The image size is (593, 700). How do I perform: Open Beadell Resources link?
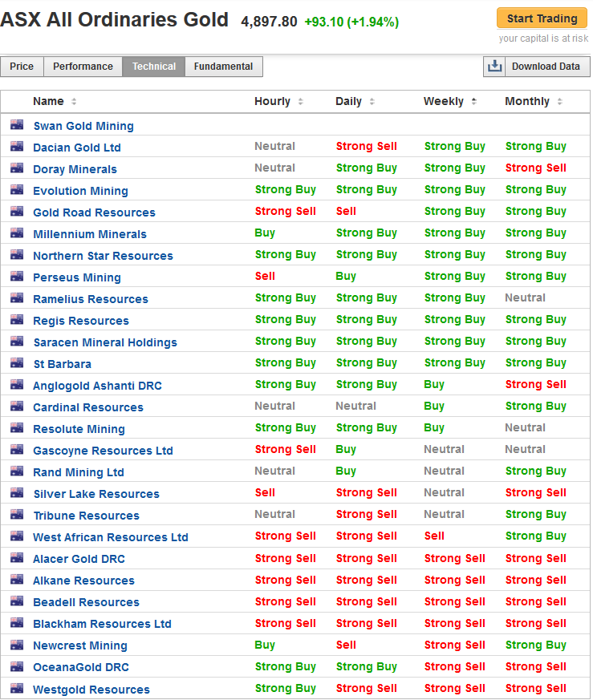click(x=86, y=602)
